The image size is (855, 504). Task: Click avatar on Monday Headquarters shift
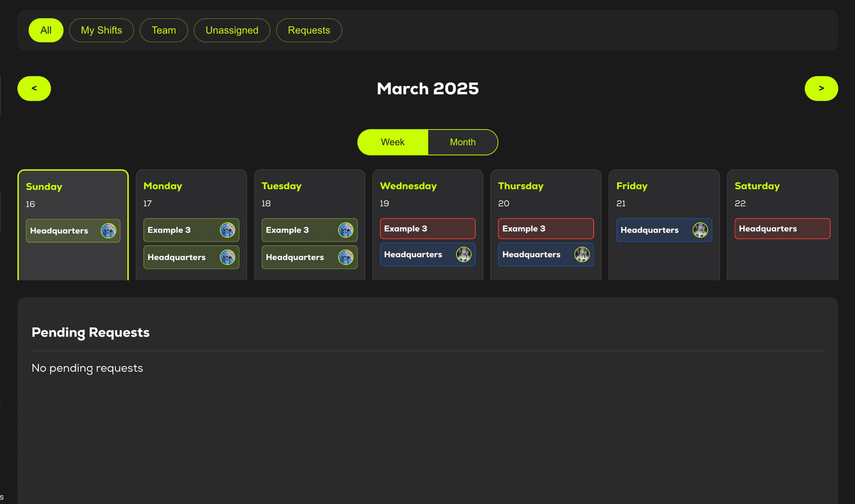pos(227,257)
